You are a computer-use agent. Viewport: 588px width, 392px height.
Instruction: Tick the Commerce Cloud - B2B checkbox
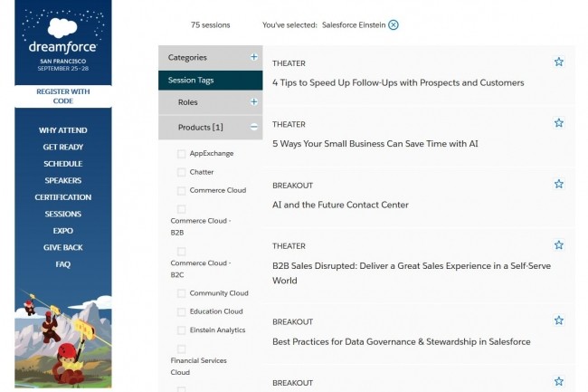coord(181,209)
